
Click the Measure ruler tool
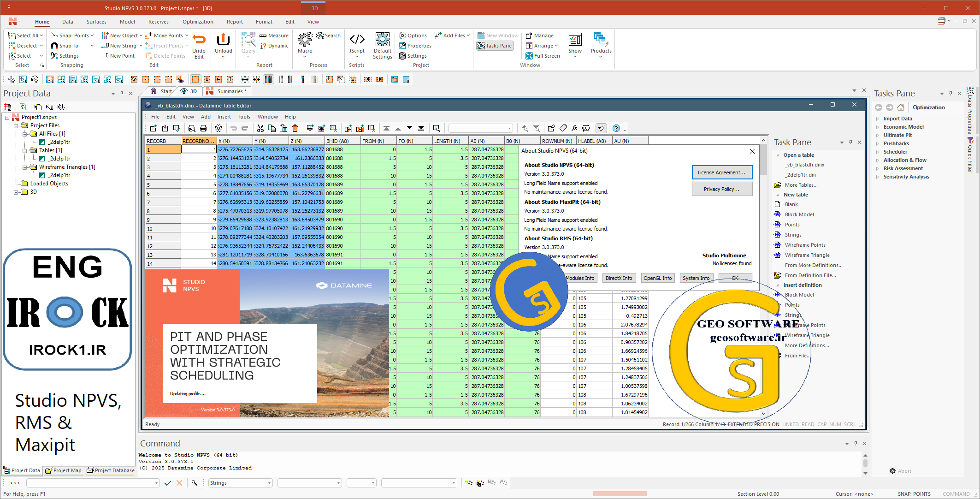coord(274,36)
